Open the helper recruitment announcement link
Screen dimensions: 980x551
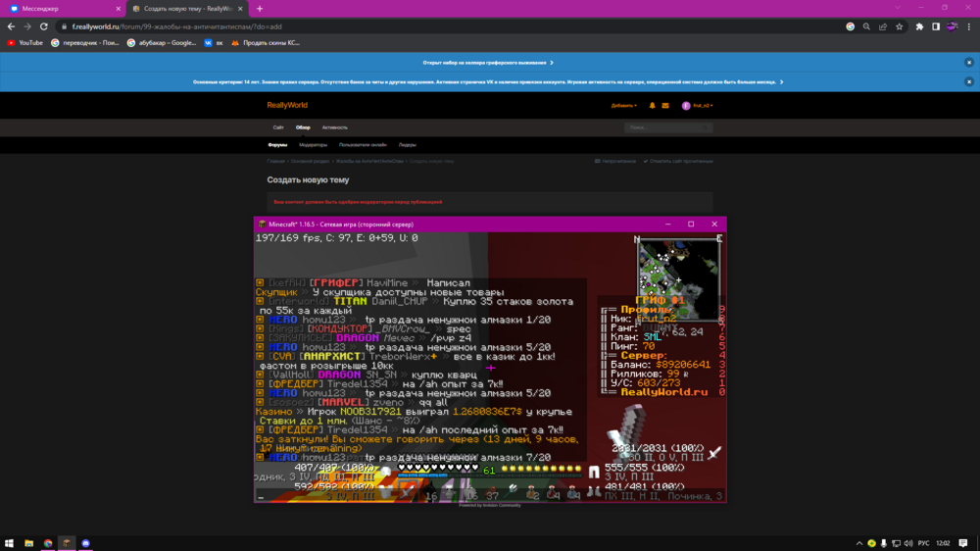click(488, 63)
